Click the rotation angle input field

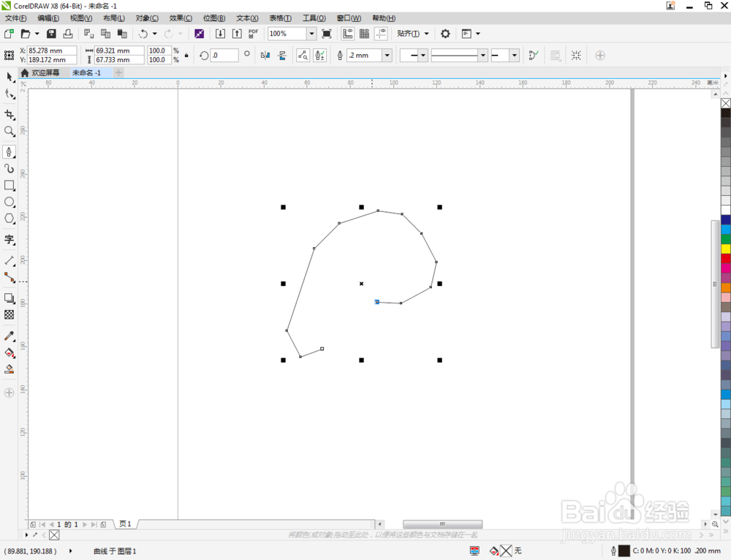coord(224,56)
